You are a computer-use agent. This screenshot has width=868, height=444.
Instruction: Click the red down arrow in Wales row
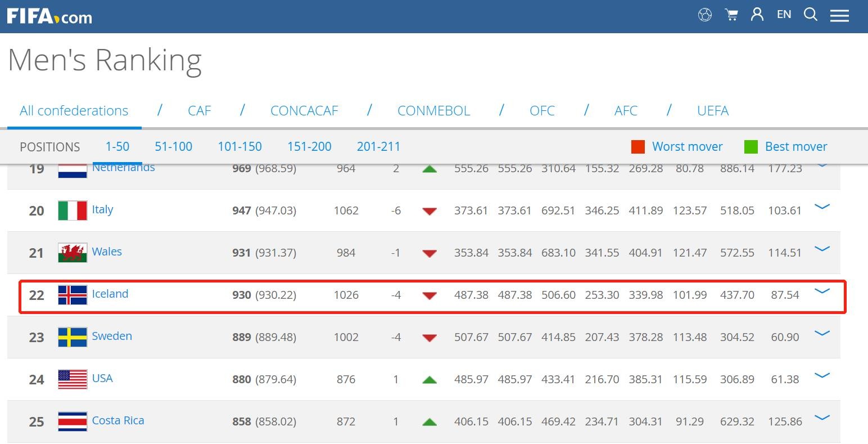[x=430, y=254]
